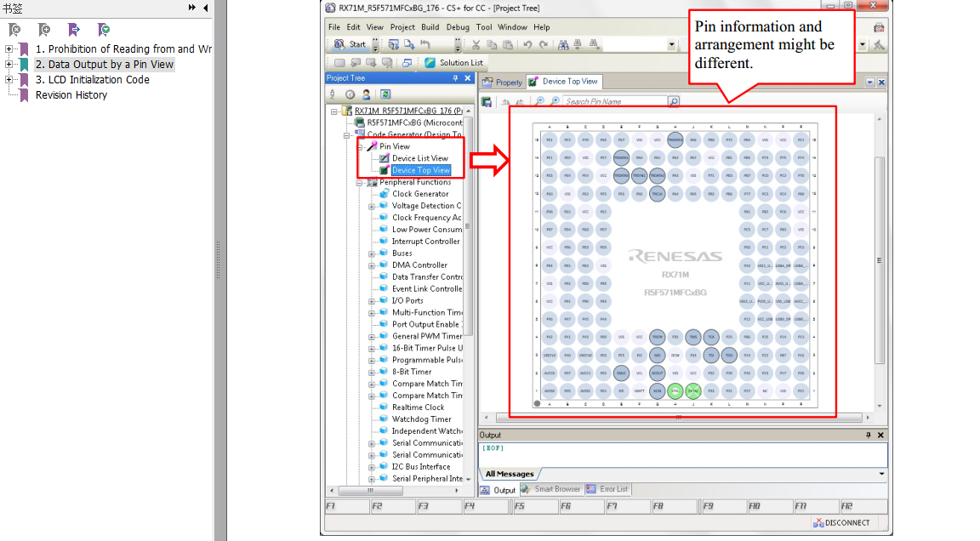Click the Solution List button
Viewport: 980px width, 541px height.
(x=453, y=62)
